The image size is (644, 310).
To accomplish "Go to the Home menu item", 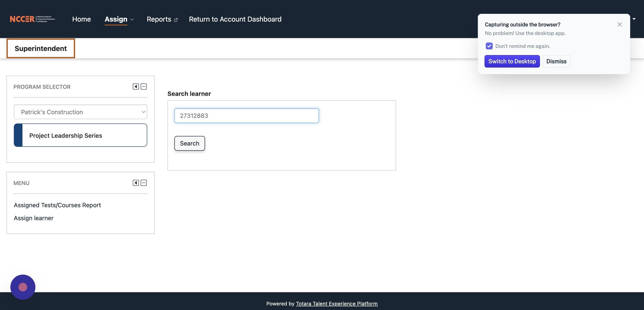I will click(x=81, y=19).
